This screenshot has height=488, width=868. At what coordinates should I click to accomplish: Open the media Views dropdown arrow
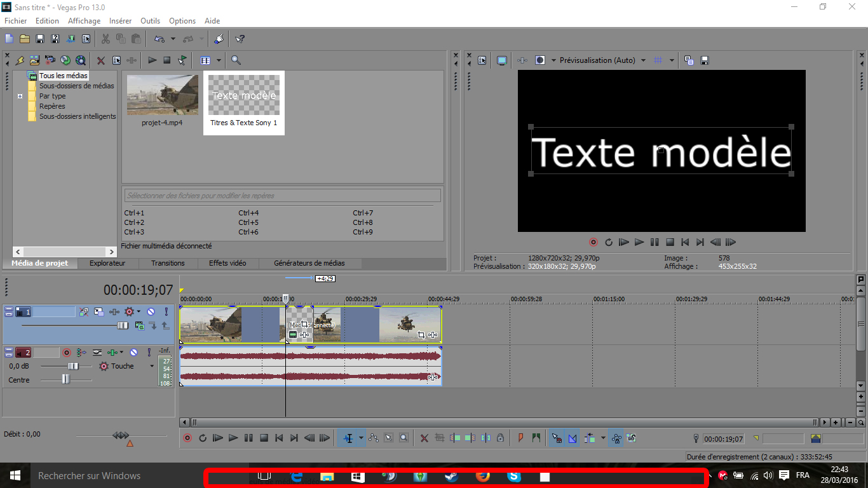(219, 60)
